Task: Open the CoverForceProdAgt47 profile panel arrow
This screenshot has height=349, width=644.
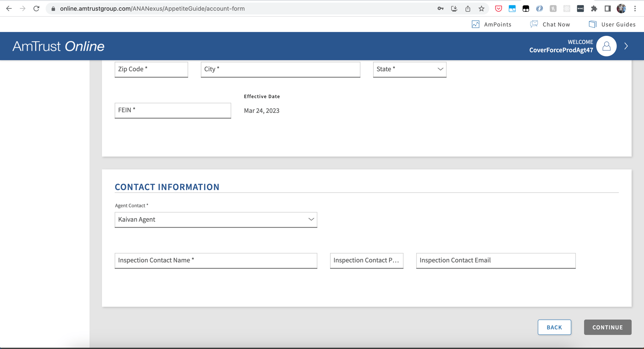Action: (626, 46)
